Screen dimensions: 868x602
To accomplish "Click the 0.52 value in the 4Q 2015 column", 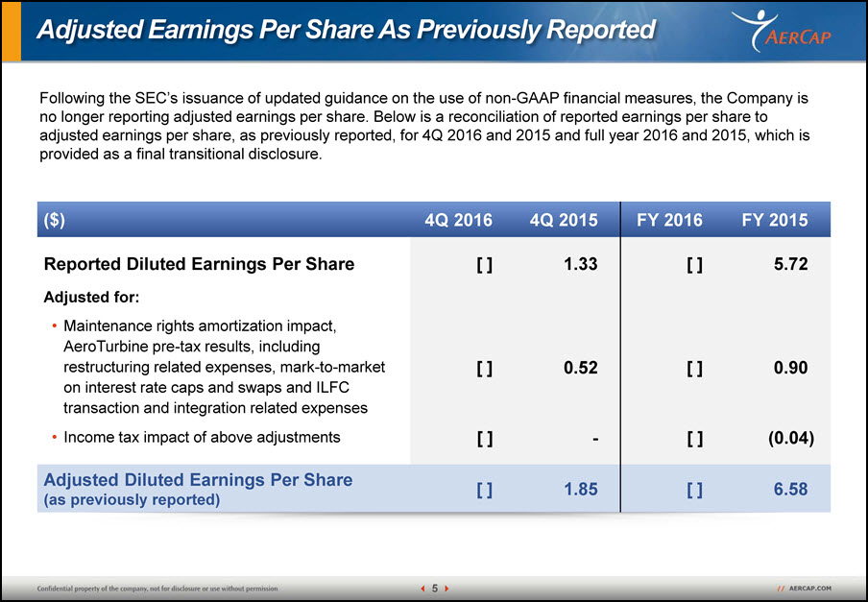I will 581,368.
